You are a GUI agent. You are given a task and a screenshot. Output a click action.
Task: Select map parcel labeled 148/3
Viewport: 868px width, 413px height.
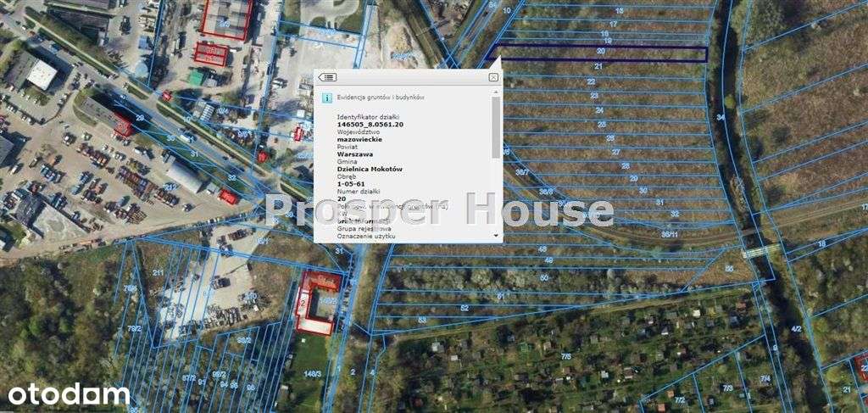(x=313, y=374)
